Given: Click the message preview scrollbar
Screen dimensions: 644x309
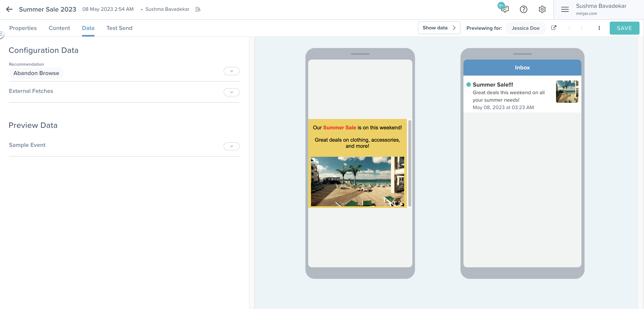Looking at the screenshot, I should pos(410,164).
